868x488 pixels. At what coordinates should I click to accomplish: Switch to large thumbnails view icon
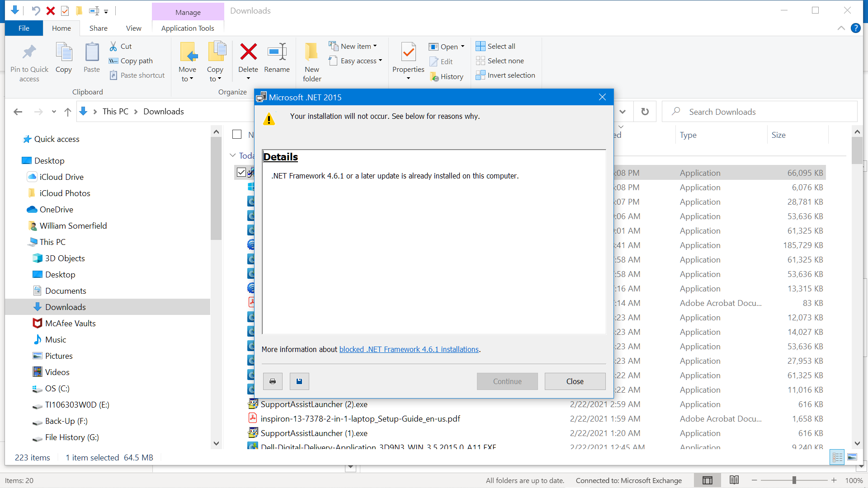[x=852, y=457]
